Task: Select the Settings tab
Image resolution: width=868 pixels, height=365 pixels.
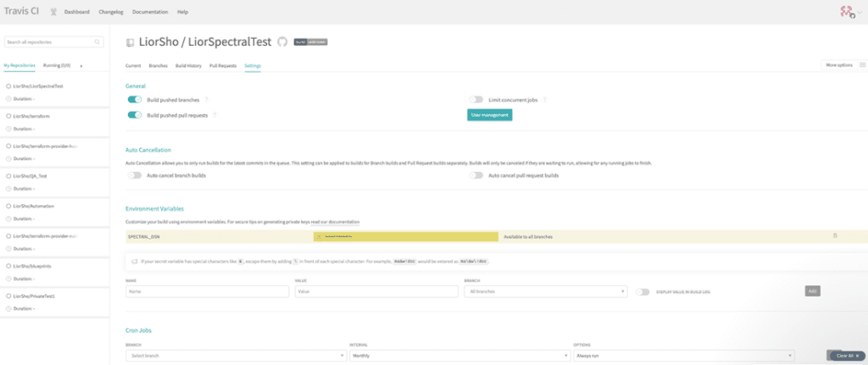Action: coord(253,65)
